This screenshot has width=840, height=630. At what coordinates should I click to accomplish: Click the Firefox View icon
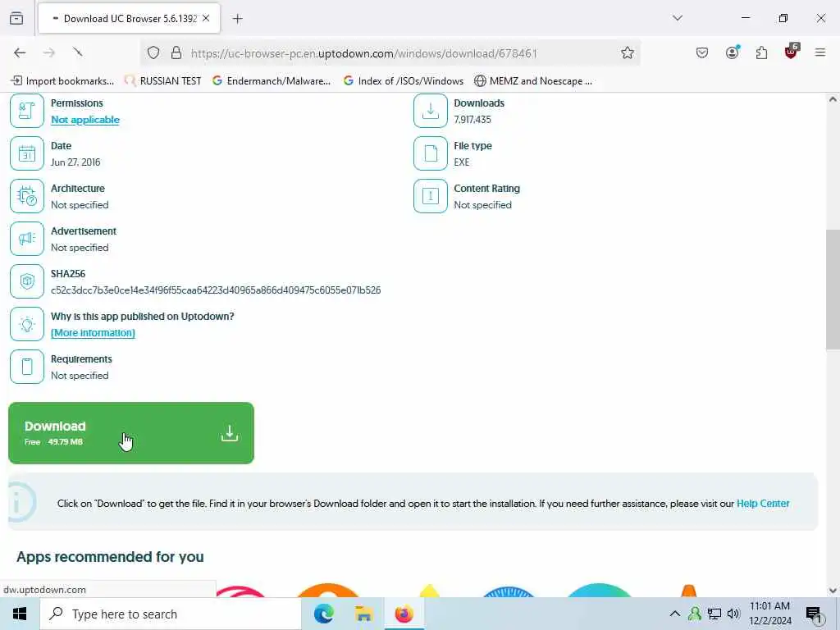[x=16, y=18]
